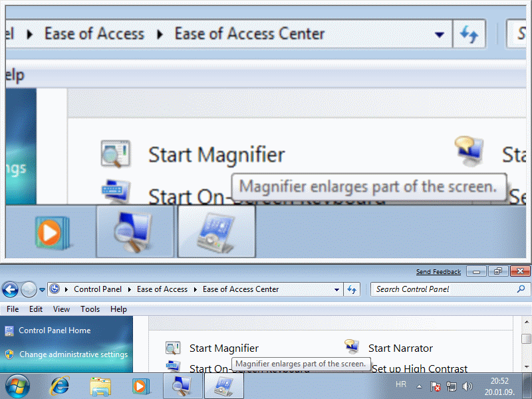Select the Ease of Access breadcrumb

coord(162,289)
